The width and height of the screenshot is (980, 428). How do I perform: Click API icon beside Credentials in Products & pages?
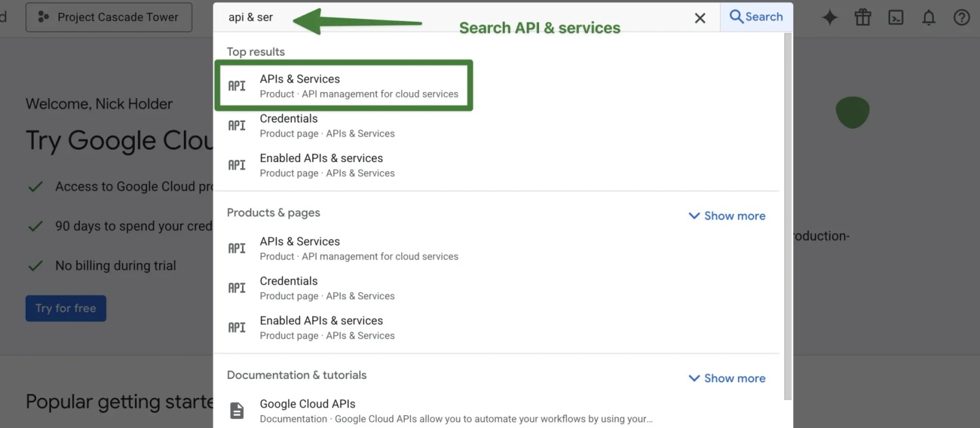(x=237, y=288)
